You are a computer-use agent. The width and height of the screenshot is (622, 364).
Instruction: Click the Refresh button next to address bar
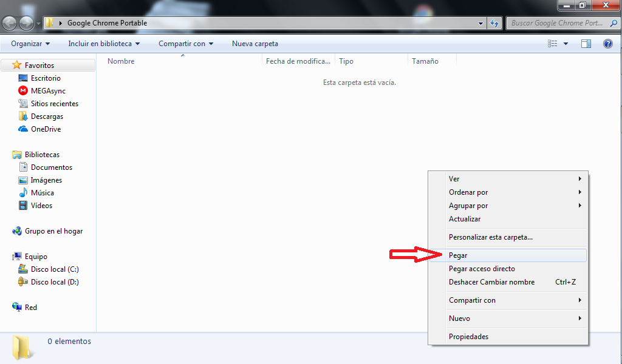click(x=494, y=24)
